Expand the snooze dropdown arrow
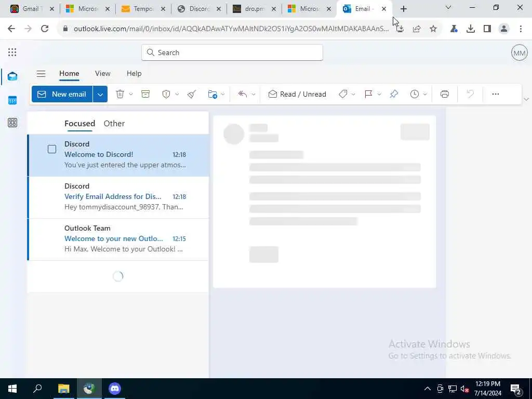 point(425,95)
